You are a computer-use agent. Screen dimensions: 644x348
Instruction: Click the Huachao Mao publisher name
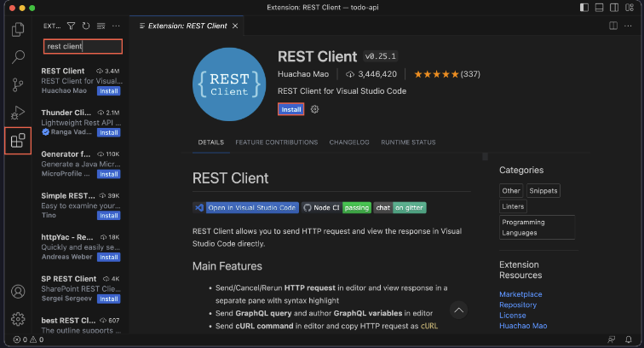303,74
